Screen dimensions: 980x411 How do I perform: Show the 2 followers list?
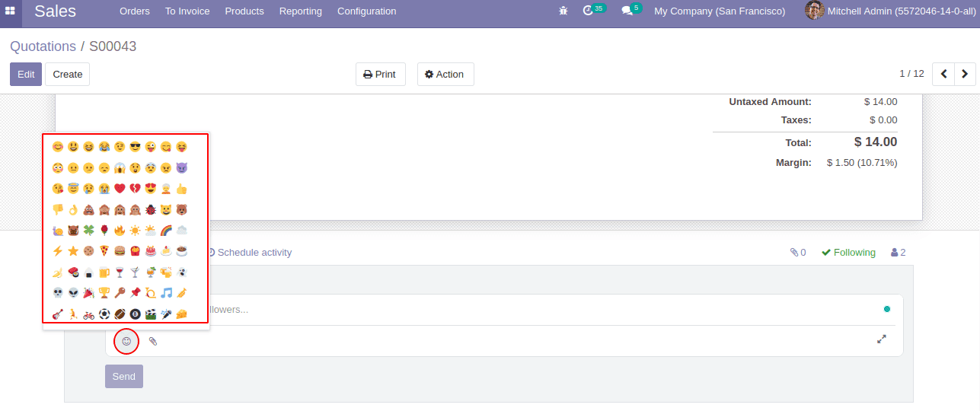click(899, 252)
